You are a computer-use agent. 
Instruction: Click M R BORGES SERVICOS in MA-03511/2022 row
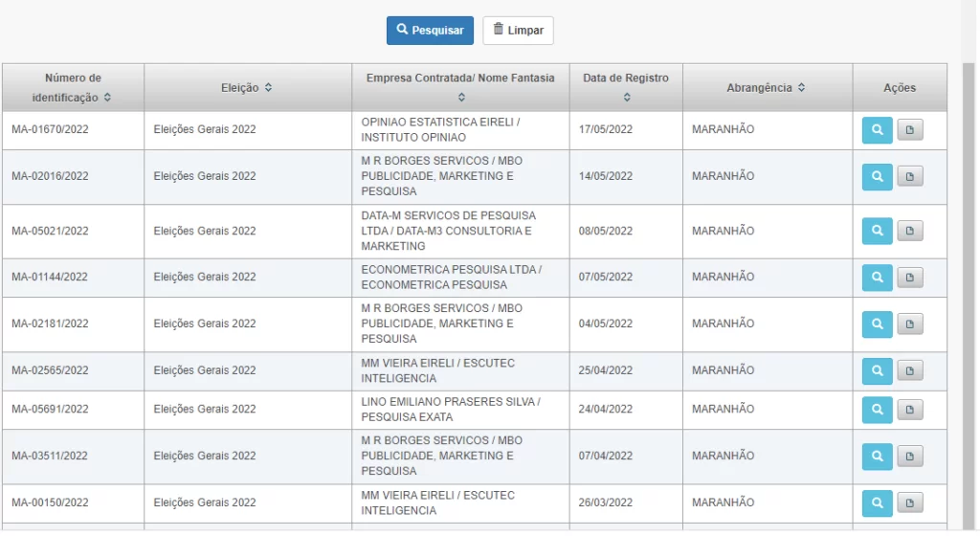(425, 440)
